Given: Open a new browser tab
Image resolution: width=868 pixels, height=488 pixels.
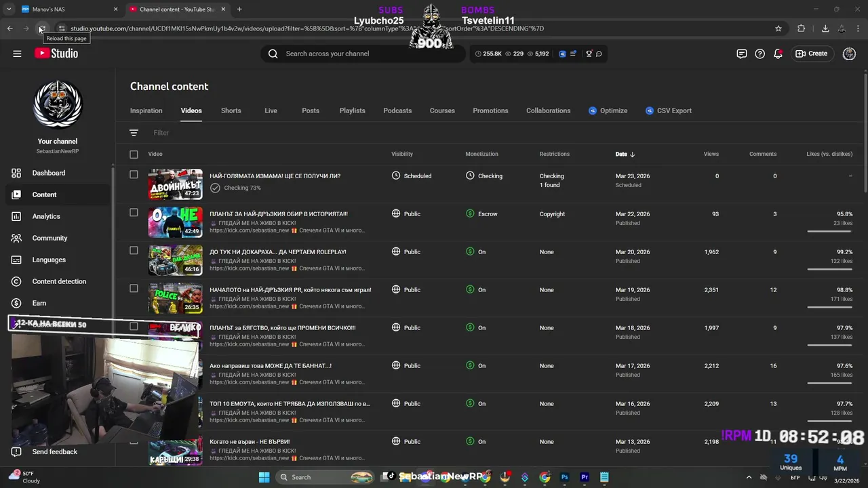Looking at the screenshot, I should click(239, 9).
